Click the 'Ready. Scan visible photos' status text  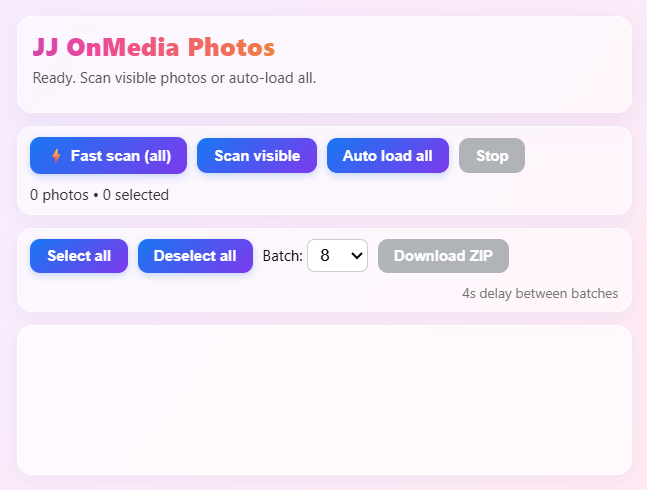[x=174, y=78]
